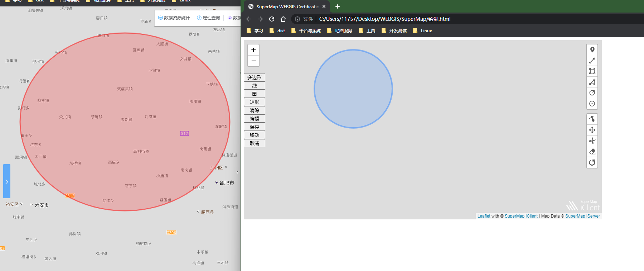
Task: Open the SuperMap iClient attribution link
Action: 521,216
